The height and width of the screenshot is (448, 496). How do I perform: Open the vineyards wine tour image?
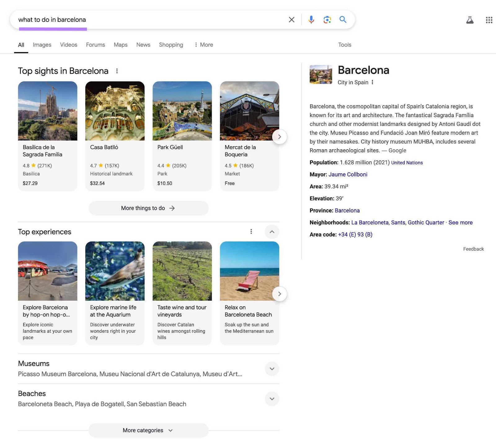182,271
